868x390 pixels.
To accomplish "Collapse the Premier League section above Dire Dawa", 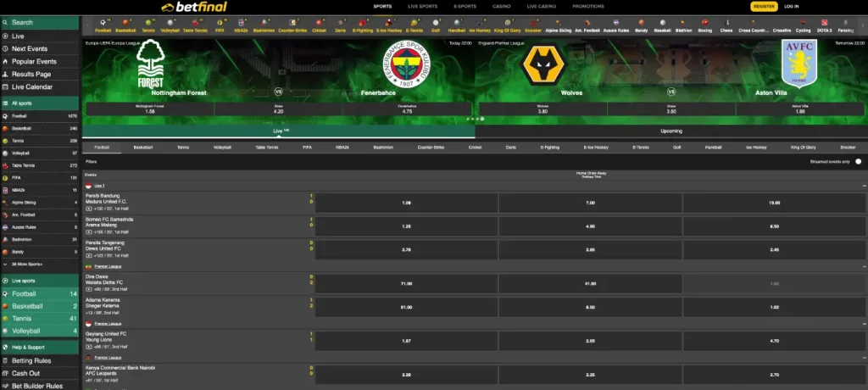I will (864, 266).
